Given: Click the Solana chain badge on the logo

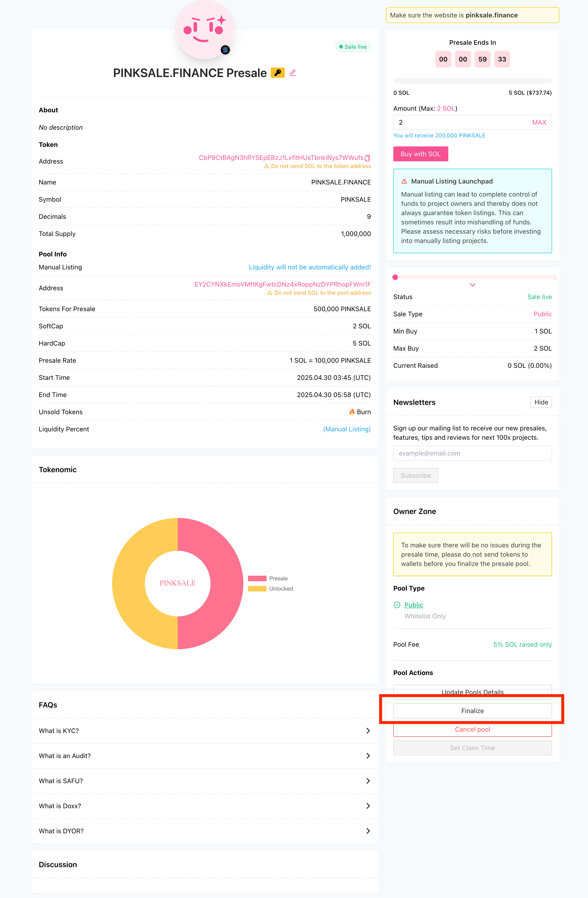Looking at the screenshot, I should pyautogui.click(x=225, y=50).
